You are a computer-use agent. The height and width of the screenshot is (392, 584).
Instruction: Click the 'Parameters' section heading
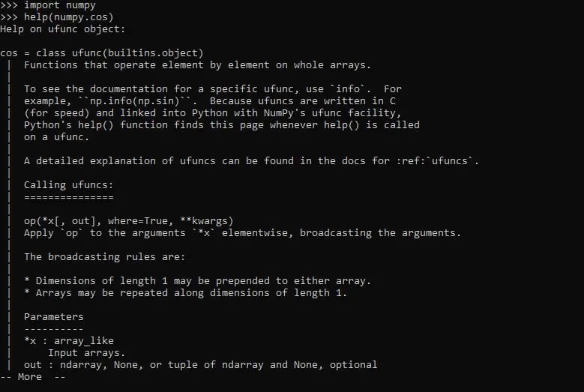click(54, 317)
